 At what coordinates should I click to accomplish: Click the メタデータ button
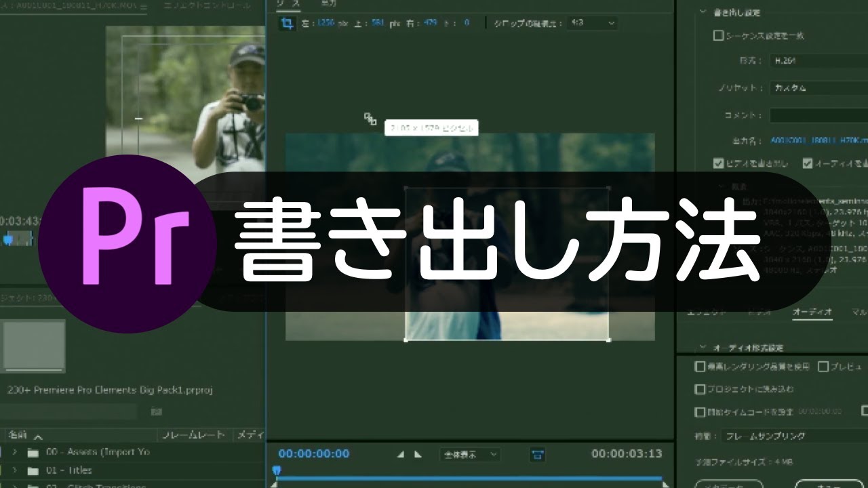coord(729,484)
